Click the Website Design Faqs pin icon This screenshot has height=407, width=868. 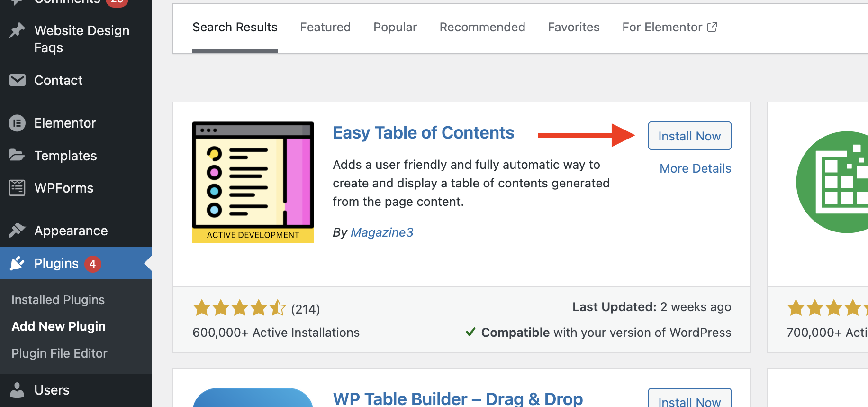coord(17,30)
